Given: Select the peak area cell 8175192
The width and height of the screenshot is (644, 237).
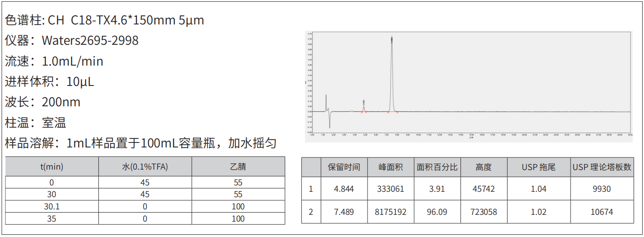Looking at the screenshot, I should point(391,212).
